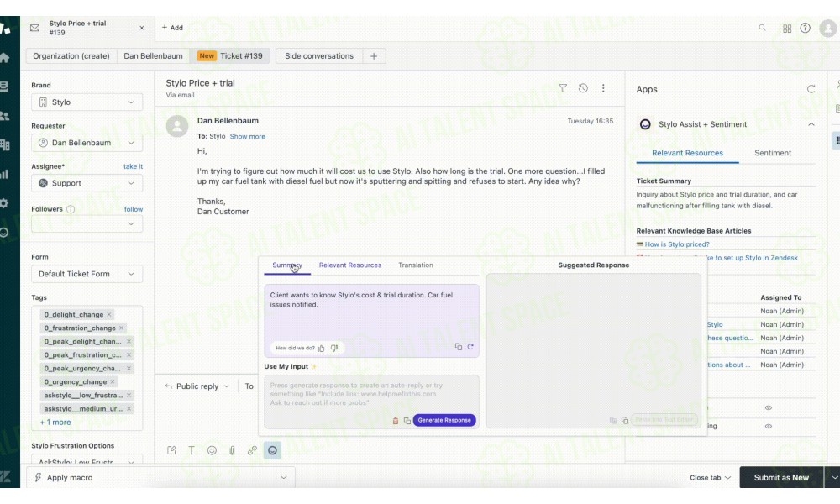Open the Stylo app in sidebar
Viewport: 840px width, 504px height.
pyautogui.click(x=4, y=232)
